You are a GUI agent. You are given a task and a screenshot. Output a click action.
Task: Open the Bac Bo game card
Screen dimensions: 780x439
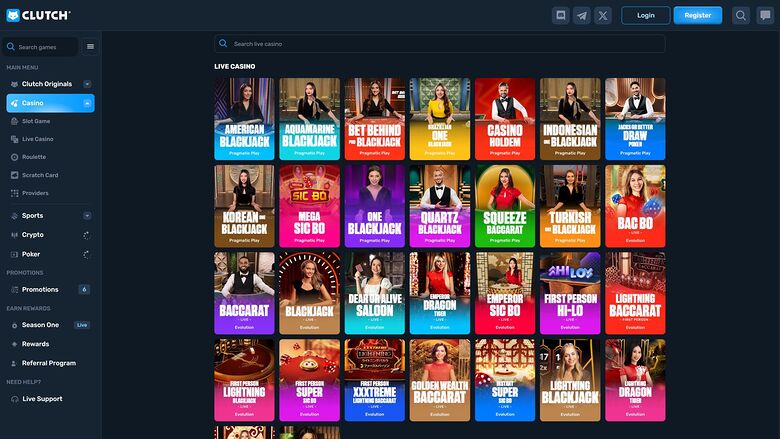[x=635, y=206]
